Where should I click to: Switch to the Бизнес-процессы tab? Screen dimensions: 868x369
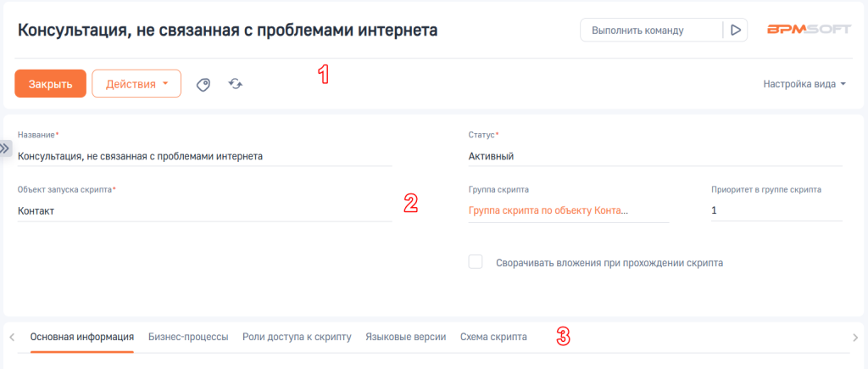188,337
